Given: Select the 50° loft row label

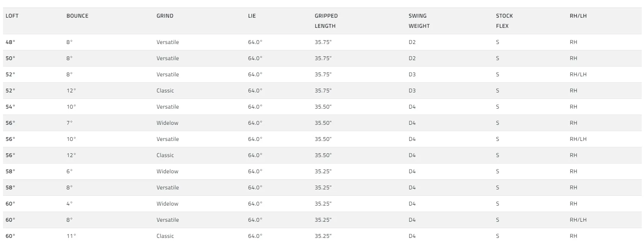Looking at the screenshot, I should coord(11,58).
